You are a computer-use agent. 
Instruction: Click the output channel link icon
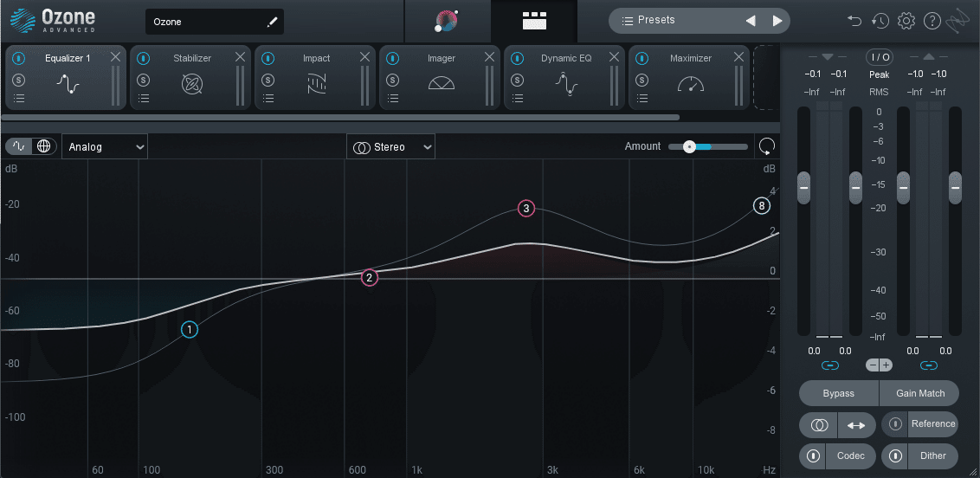[929, 365]
